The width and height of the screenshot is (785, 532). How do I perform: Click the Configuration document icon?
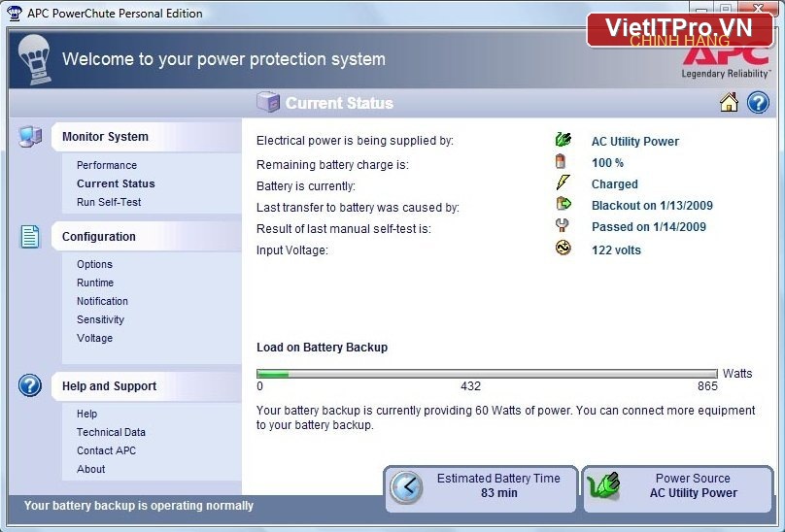(30, 236)
